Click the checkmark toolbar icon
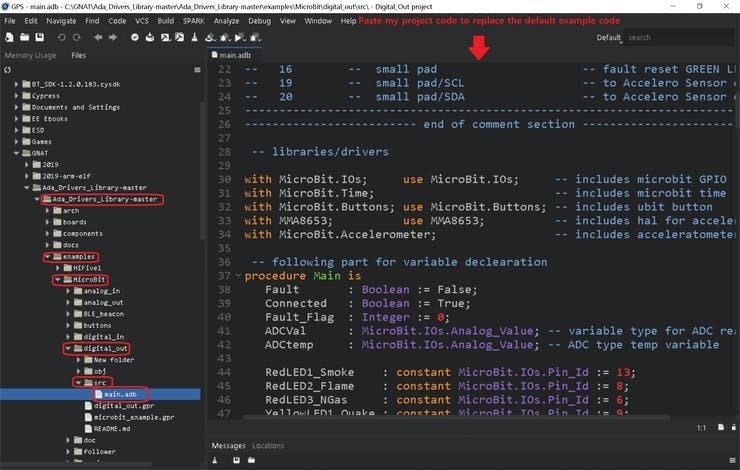The height and width of the screenshot is (470, 740). [x=135, y=37]
